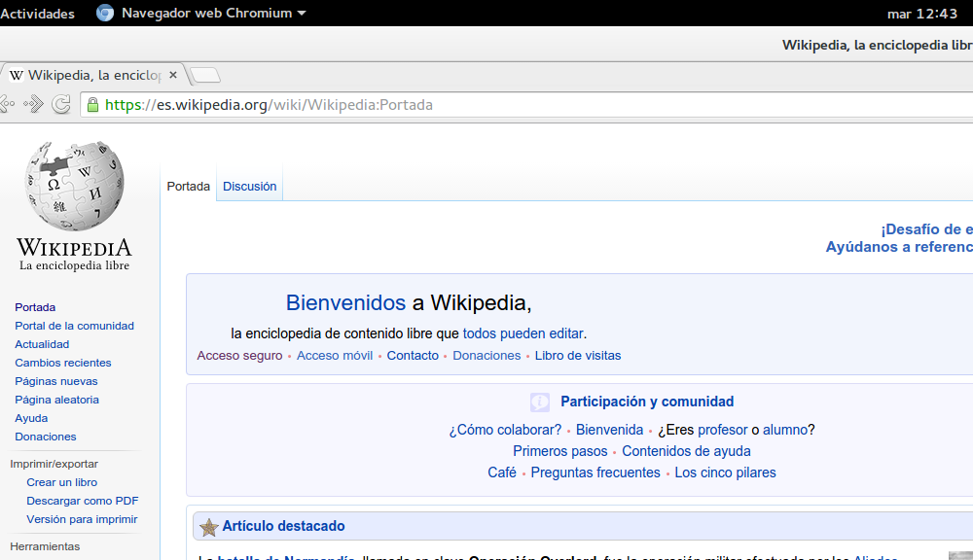The width and height of the screenshot is (973, 560).
Task: Click the browser back arrow button
Action: [x=8, y=104]
